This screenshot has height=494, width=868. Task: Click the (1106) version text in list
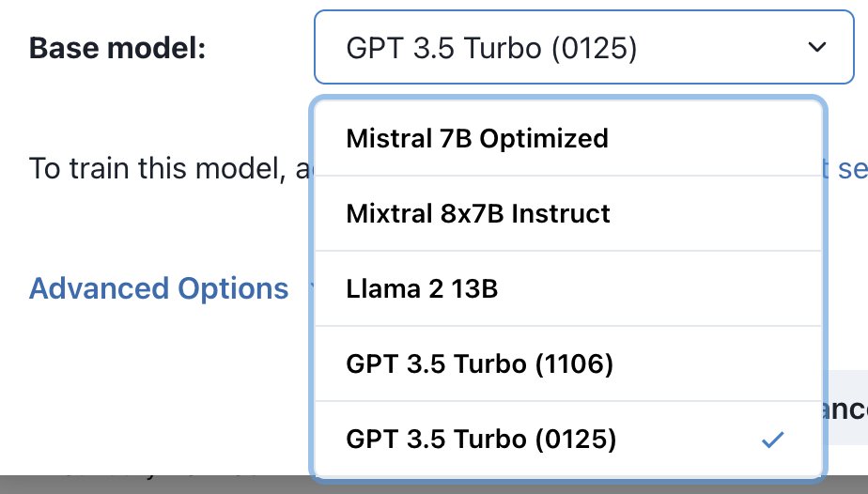pos(574,364)
